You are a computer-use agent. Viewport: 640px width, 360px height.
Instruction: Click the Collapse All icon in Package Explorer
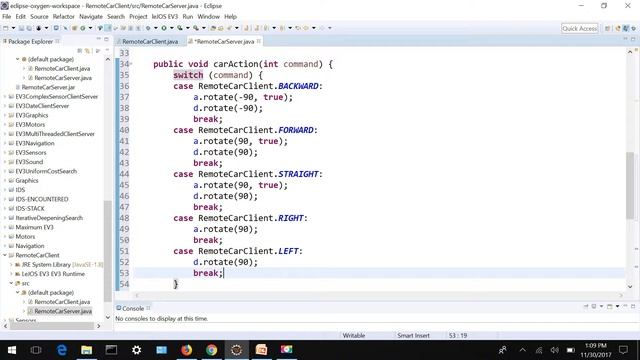click(80, 51)
